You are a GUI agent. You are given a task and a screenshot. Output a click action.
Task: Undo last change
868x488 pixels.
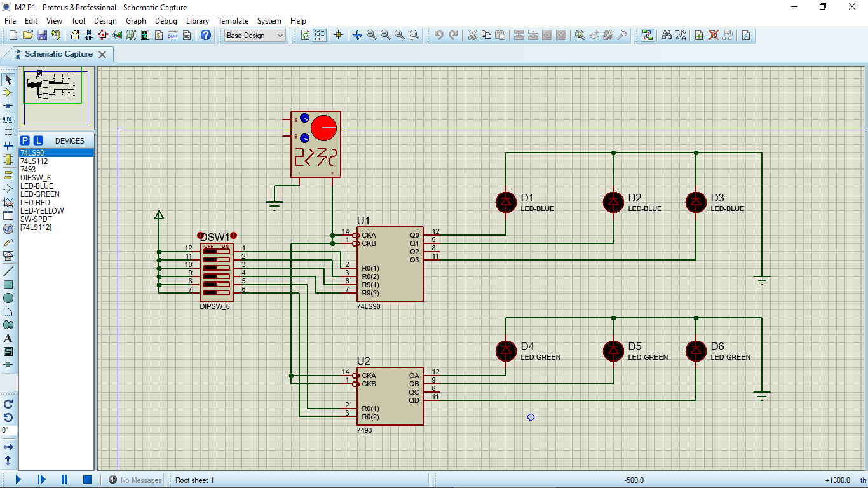(438, 36)
